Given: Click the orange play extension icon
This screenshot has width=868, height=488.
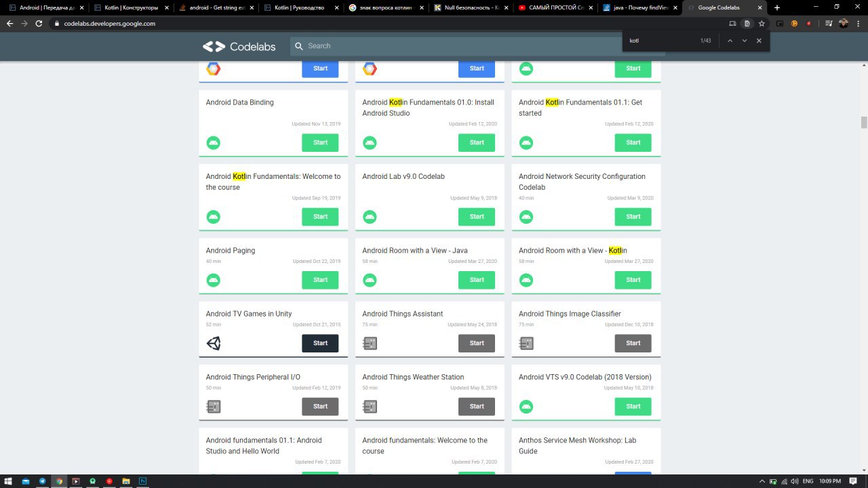Looking at the screenshot, I should click(794, 23).
